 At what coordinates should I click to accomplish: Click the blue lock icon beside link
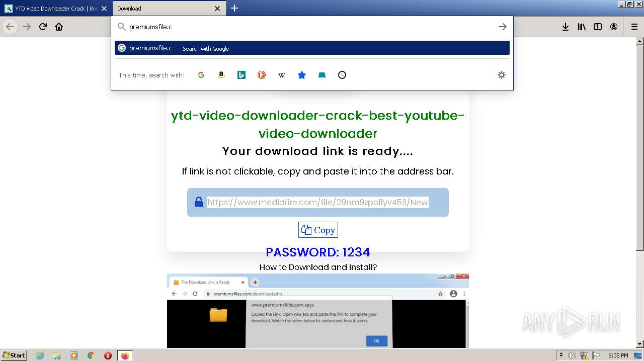point(199,202)
